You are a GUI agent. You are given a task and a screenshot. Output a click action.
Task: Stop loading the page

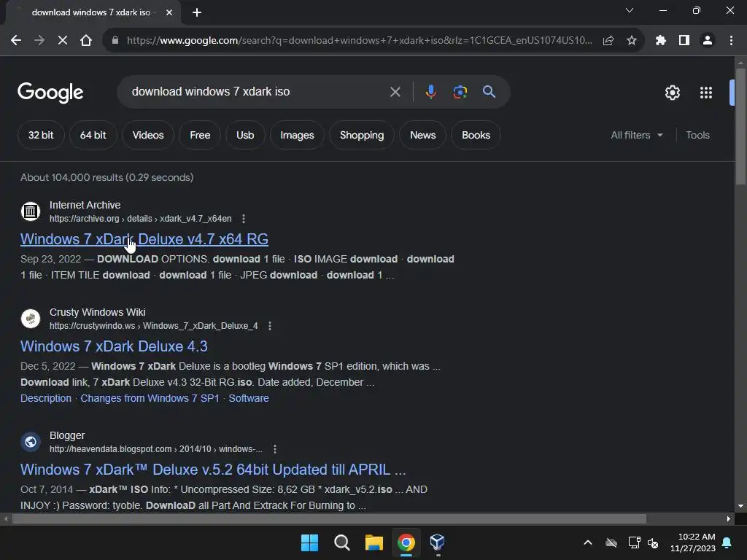(x=63, y=41)
